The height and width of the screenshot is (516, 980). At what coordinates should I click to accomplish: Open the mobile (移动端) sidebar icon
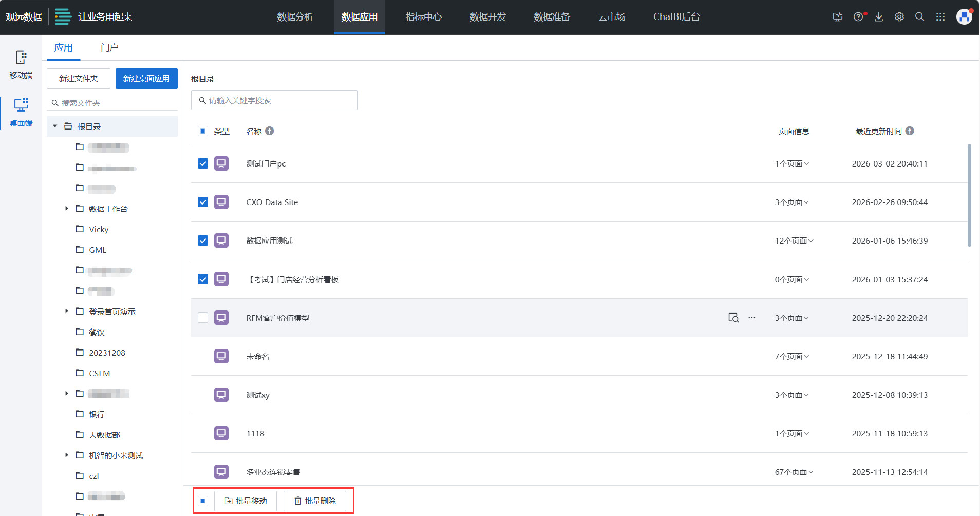click(21, 64)
